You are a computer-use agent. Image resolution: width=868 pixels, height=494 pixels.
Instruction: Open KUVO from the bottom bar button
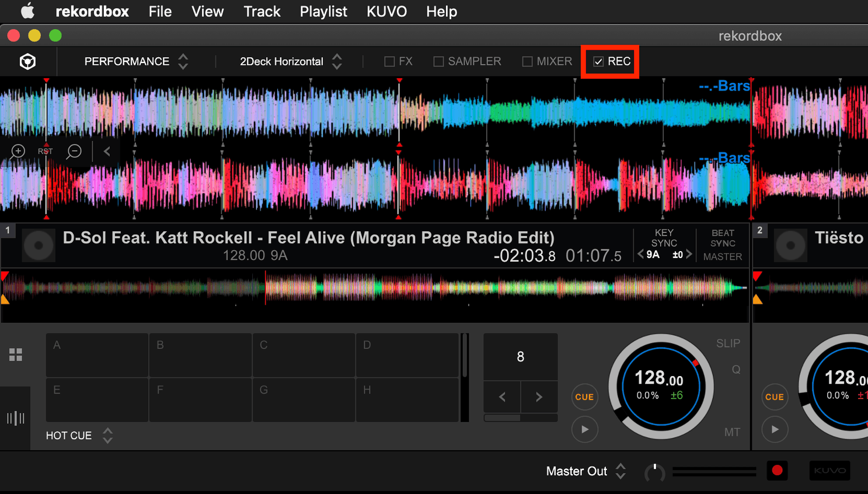point(829,471)
